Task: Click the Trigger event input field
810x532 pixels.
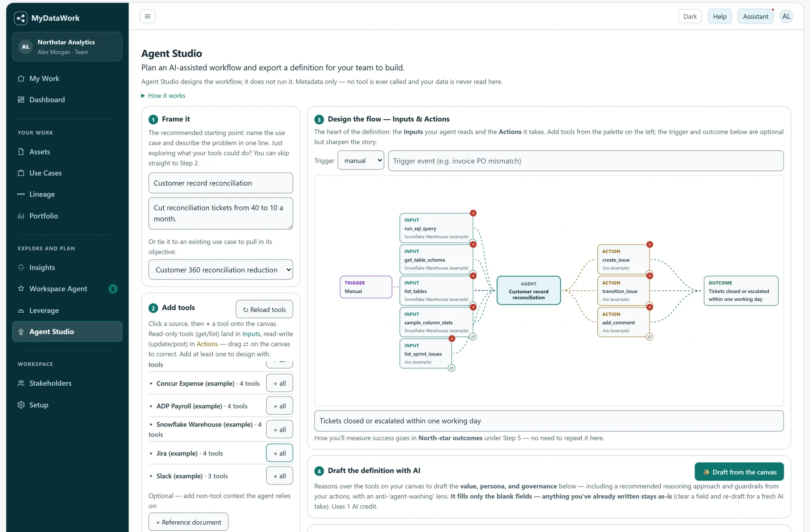Action: [585, 161]
